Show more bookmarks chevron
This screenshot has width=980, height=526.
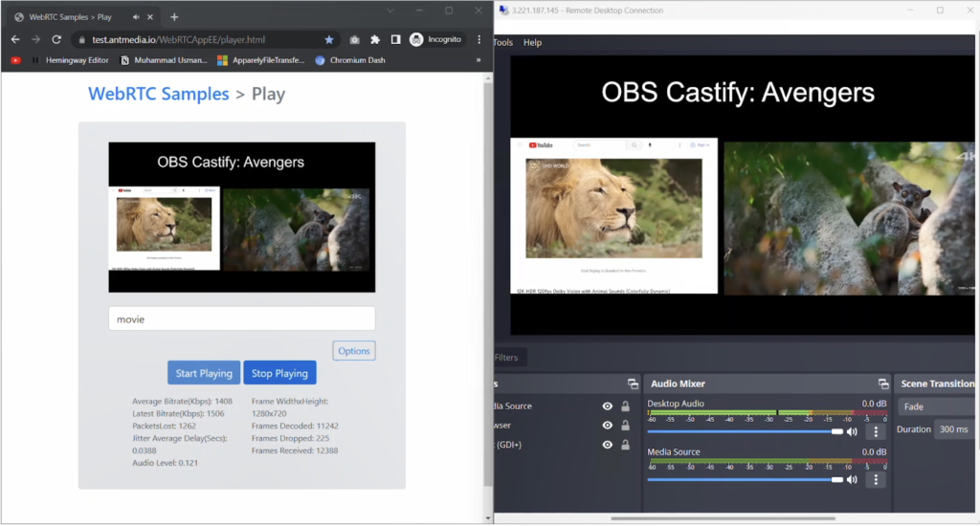point(479,60)
